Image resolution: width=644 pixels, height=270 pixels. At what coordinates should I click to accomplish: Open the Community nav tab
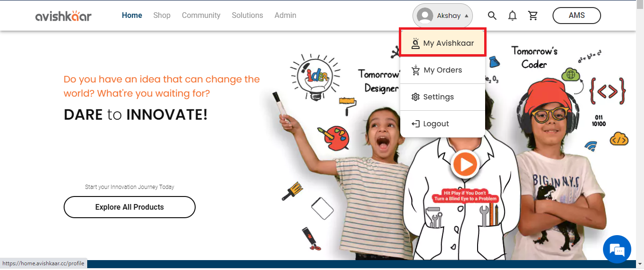(x=201, y=16)
